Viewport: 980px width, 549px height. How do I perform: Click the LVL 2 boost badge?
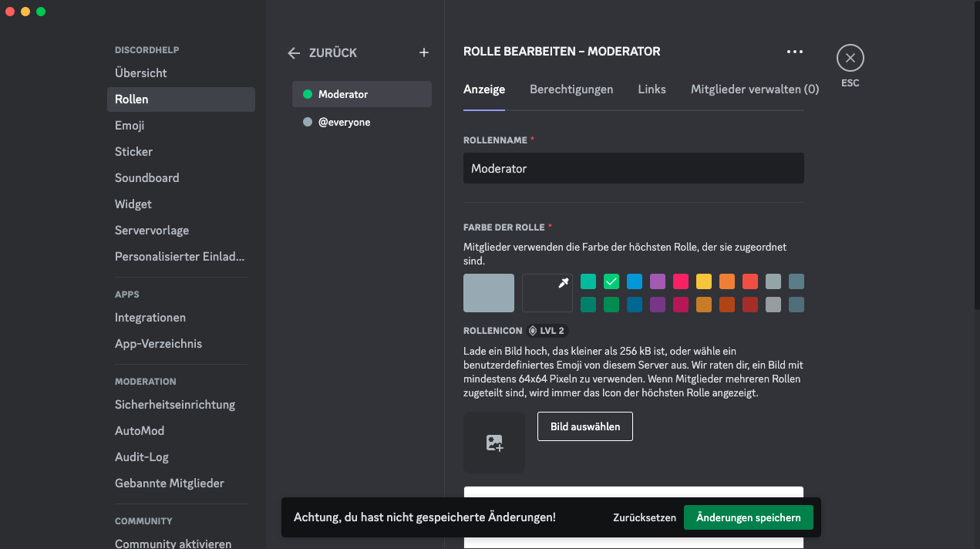(x=547, y=331)
